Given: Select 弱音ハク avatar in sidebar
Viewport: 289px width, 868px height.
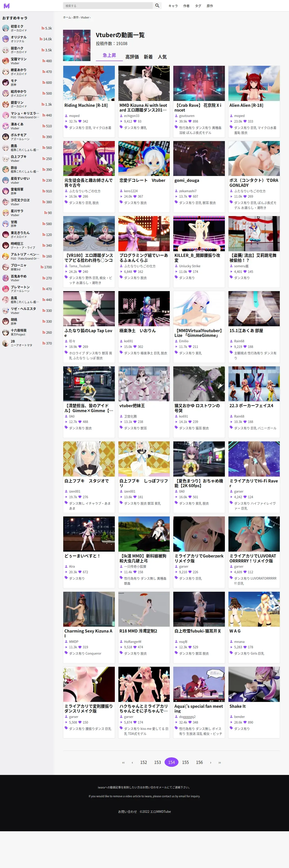Looking at the screenshot, I should coord(5,50).
